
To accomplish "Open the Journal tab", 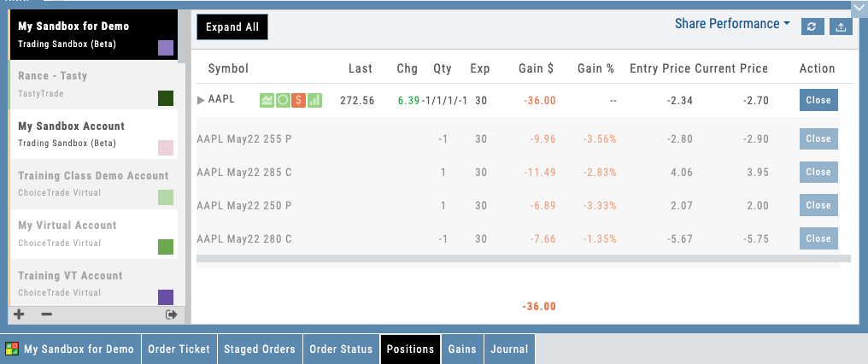I will click(x=508, y=349).
